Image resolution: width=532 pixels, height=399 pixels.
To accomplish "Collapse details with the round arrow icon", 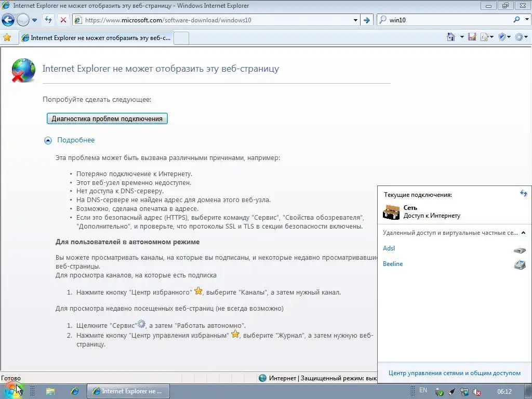I will tap(48, 140).
